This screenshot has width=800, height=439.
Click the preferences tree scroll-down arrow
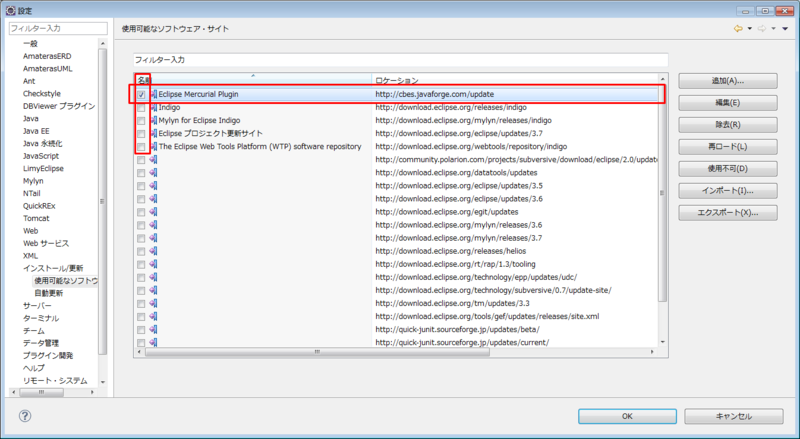(x=103, y=382)
